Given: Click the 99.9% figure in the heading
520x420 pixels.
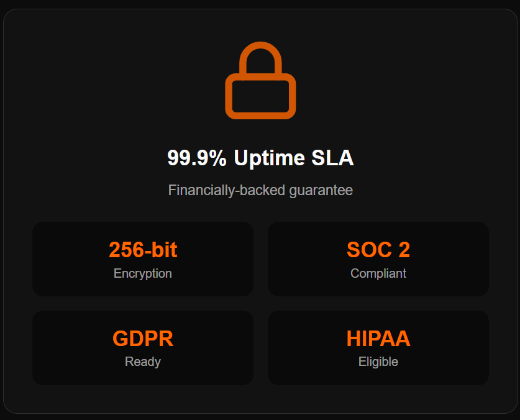Looking at the screenshot, I should click(197, 158).
